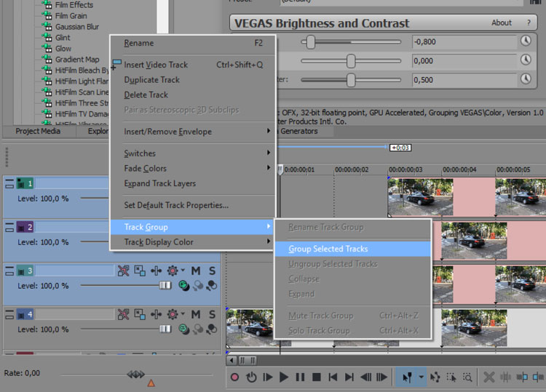The height and width of the screenshot is (392, 546).
Task: Click animate clock icon beside -0,800
Action: coord(526,41)
